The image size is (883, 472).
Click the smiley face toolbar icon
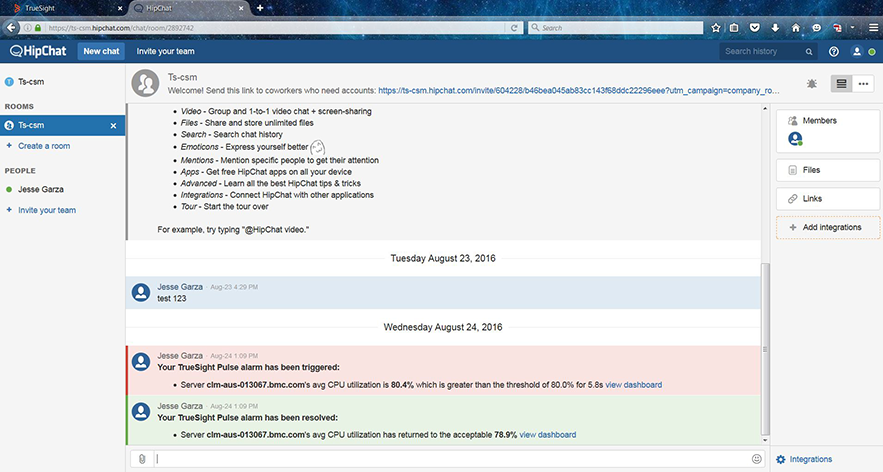tap(817, 28)
